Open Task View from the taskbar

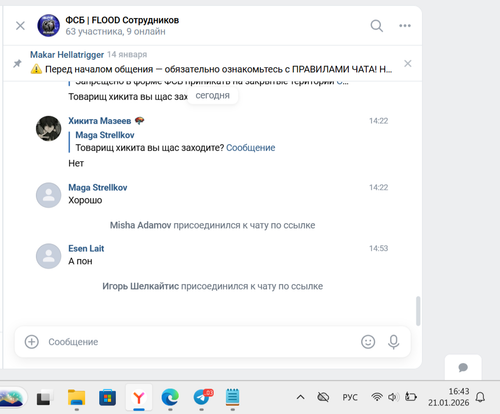pyautogui.click(x=45, y=397)
